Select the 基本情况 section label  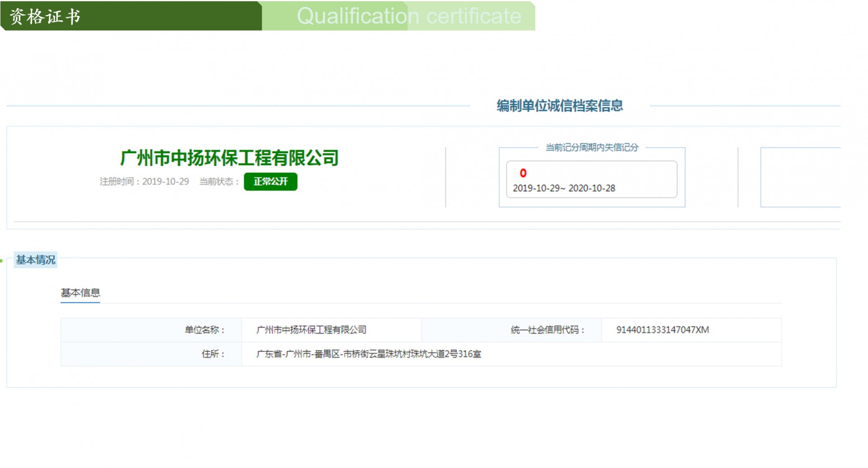36,260
